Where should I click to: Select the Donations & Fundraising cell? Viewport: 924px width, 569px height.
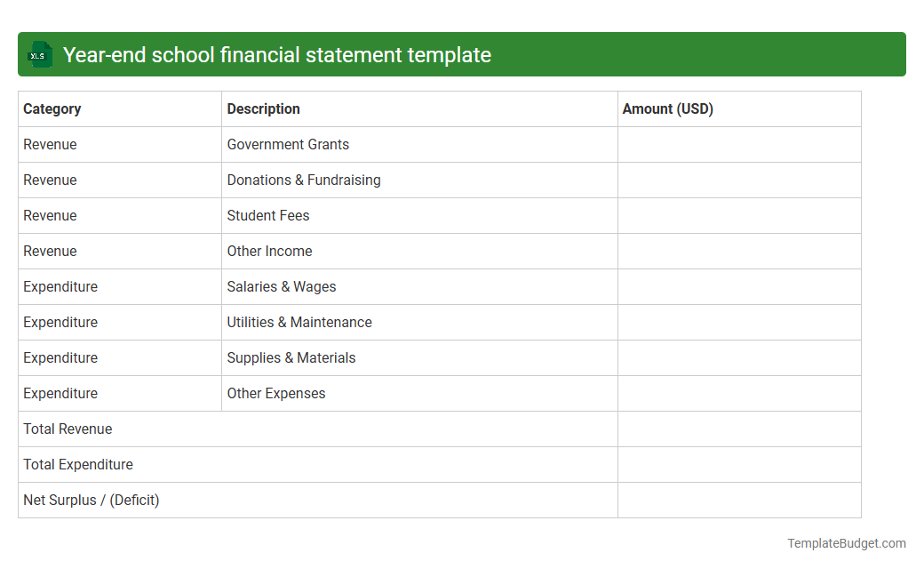pyautogui.click(x=303, y=180)
